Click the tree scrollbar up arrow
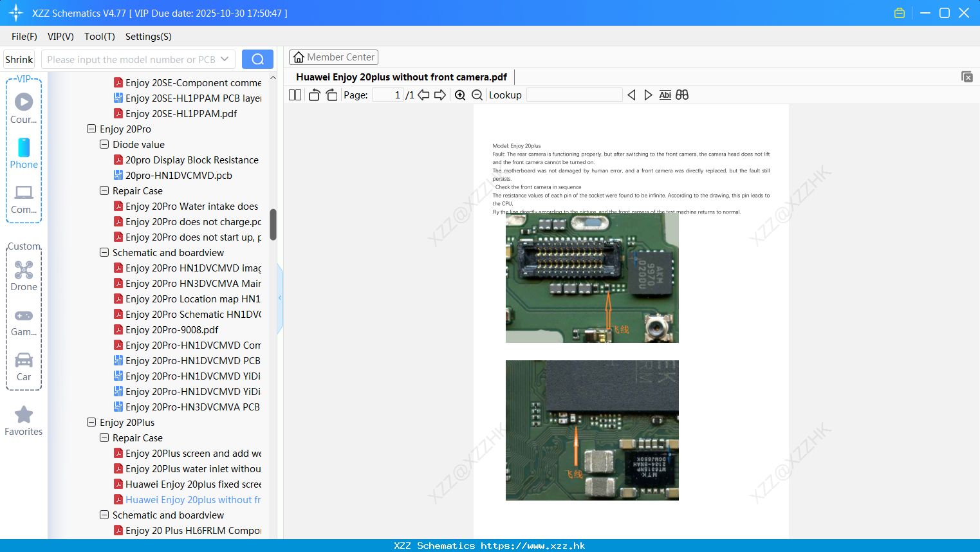Screen dimensions: 980x552 coord(273,78)
